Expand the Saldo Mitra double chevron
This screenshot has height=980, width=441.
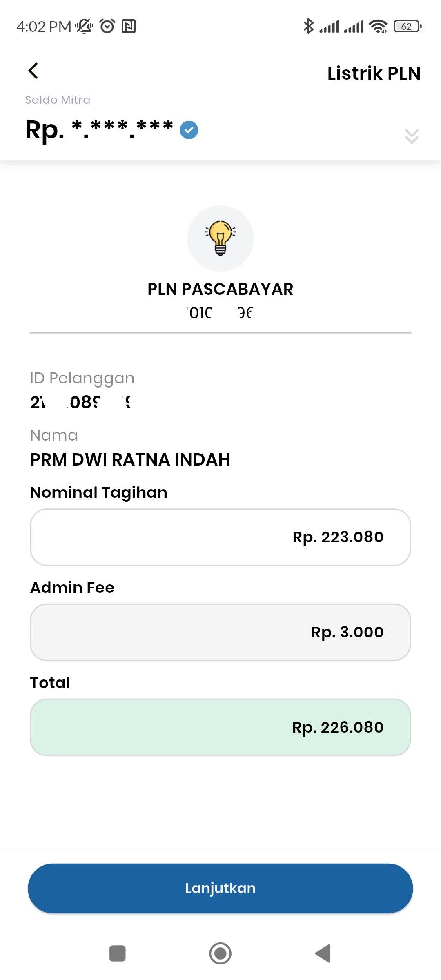click(x=412, y=136)
